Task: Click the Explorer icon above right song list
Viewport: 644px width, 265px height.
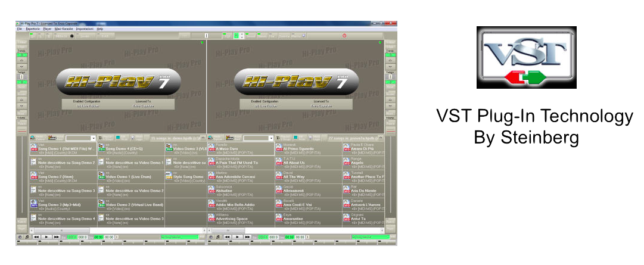Action: point(211,138)
